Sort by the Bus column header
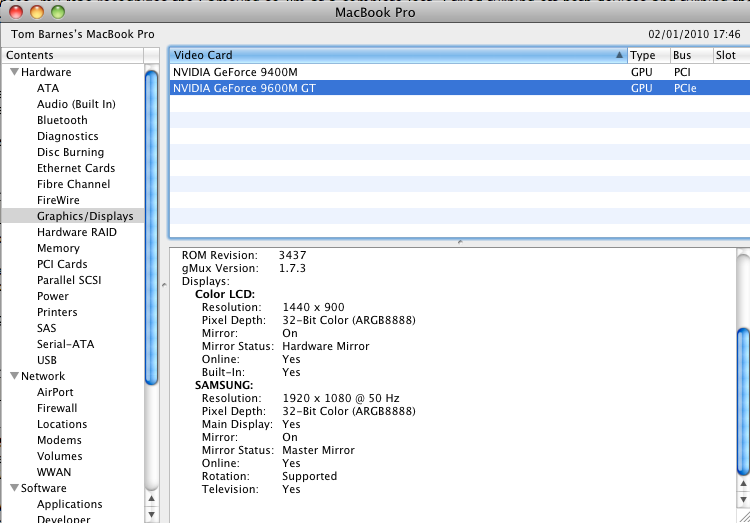This screenshot has width=750, height=523. pyautogui.click(x=691, y=55)
